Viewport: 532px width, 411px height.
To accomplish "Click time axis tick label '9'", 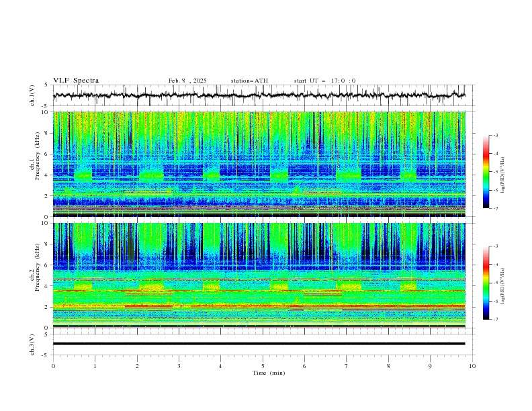I will point(430,366).
